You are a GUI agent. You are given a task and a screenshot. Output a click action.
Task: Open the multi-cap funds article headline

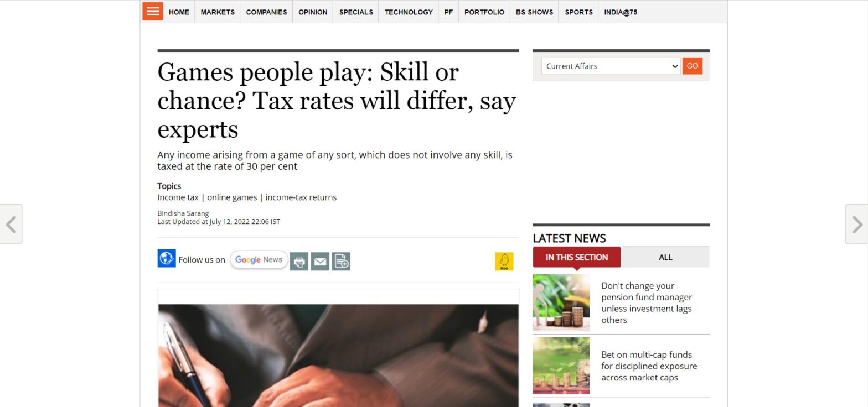coord(649,366)
